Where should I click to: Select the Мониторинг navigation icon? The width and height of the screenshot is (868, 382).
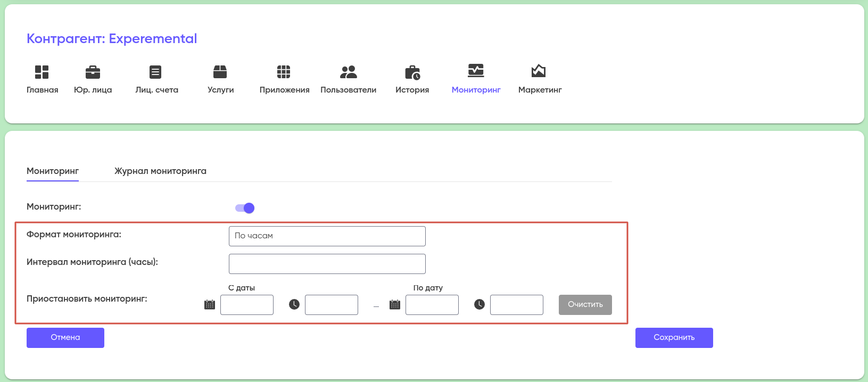(x=476, y=71)
